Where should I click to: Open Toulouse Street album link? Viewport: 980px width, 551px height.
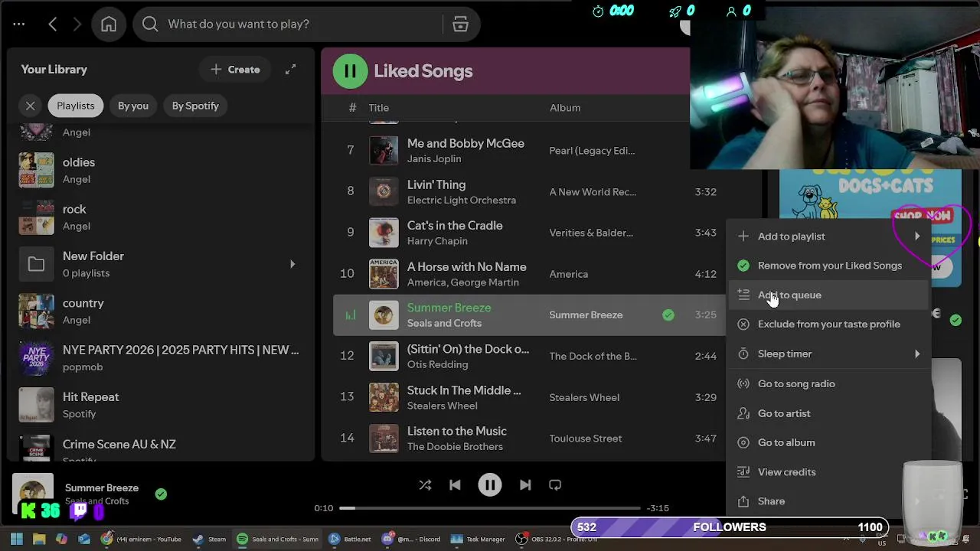(x=586, y=439)
